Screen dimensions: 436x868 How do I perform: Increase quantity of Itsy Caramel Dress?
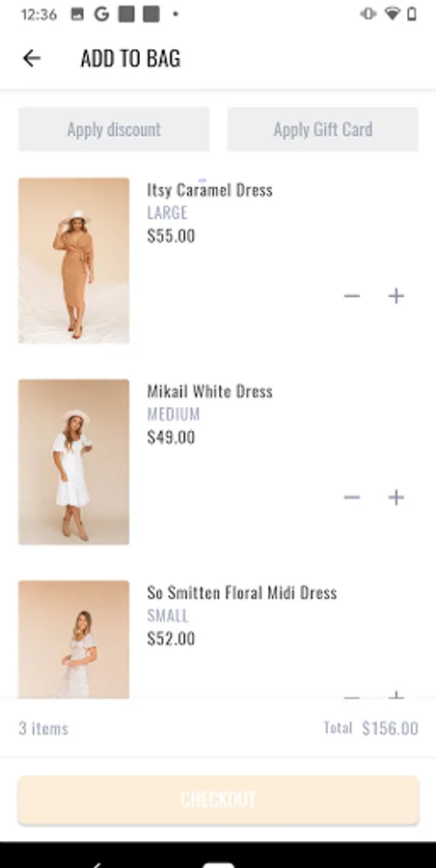click(395, 296)
